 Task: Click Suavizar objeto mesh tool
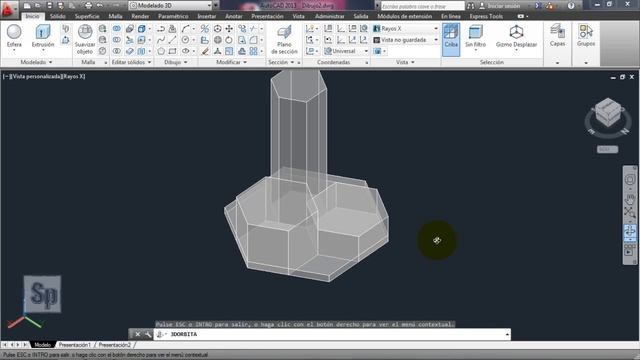tap(85, 39)
